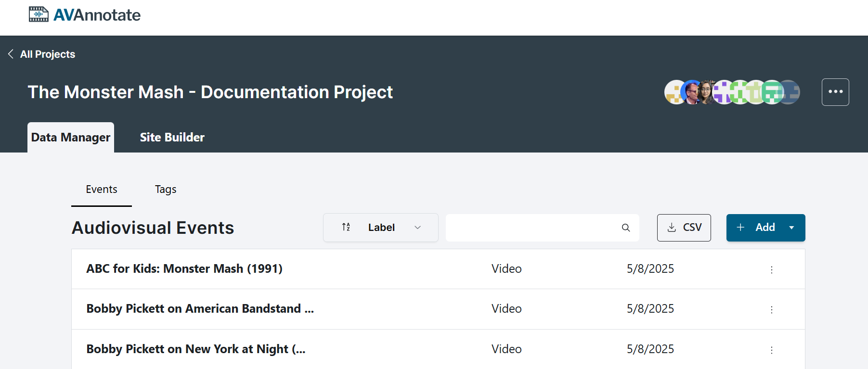Click the purple pixel-pattern member avatar
Image resolution: width=868 pixels, height=369 pixels.
(723, 92)
